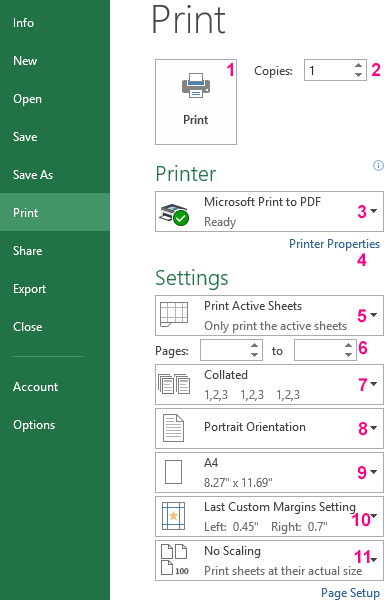This screenshot has width=390, height=600.
Task: Increase the Pages from value with up arrow
Action: 255,345
